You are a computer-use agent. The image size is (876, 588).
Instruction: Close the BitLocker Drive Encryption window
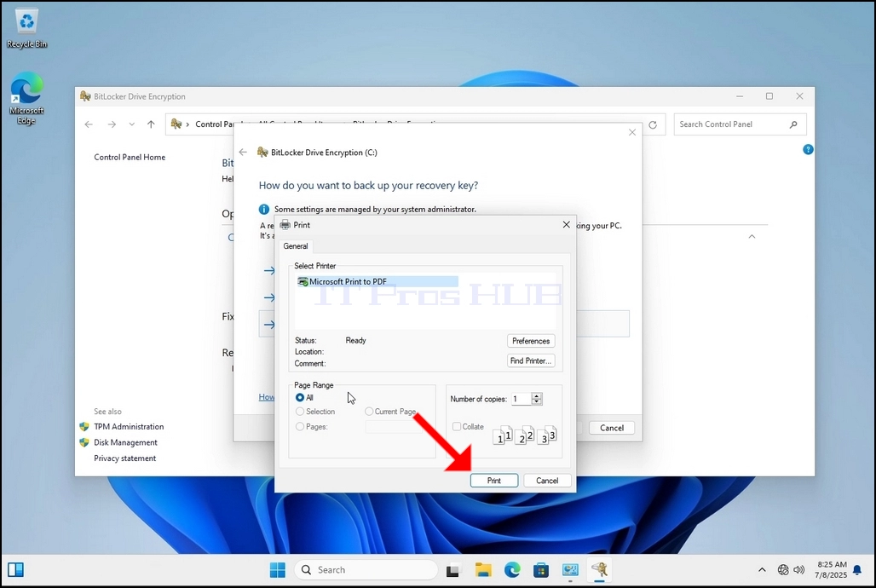(x=799, y=96)
